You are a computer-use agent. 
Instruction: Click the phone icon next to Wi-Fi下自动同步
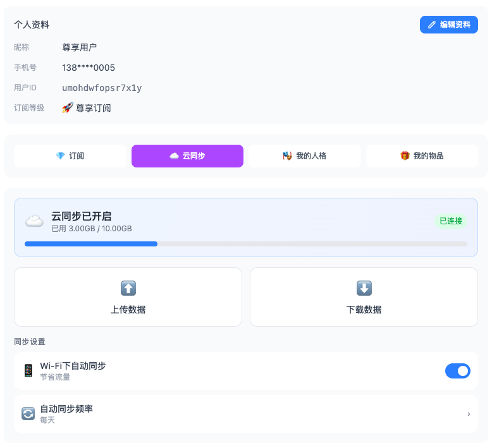[28, 370]
